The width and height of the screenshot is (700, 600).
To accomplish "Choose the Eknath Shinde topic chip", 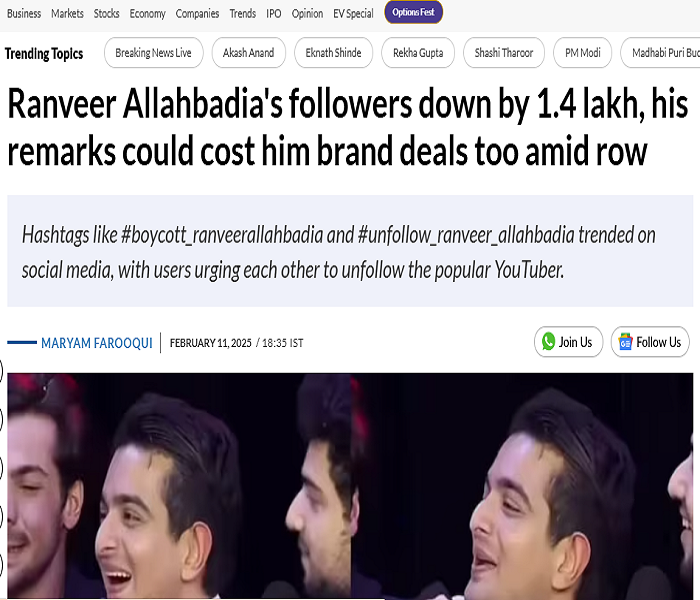I will coord(333,53).
